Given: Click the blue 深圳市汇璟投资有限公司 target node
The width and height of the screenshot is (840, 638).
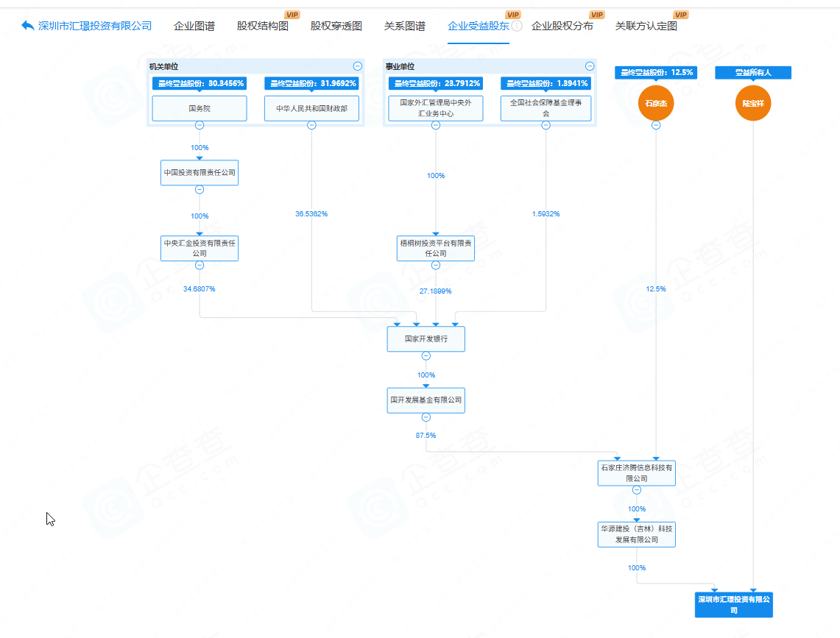Looking at the screenshot, I should (733, 605).
